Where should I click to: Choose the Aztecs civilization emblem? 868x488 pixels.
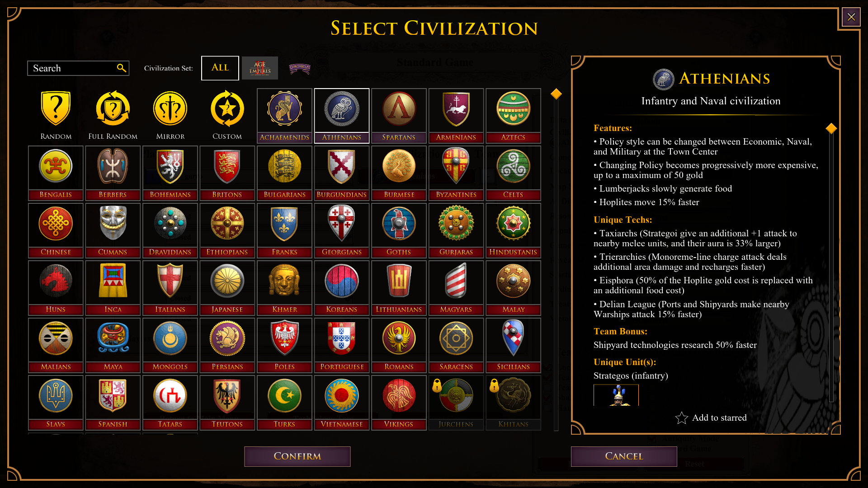(x=513, y=116)
